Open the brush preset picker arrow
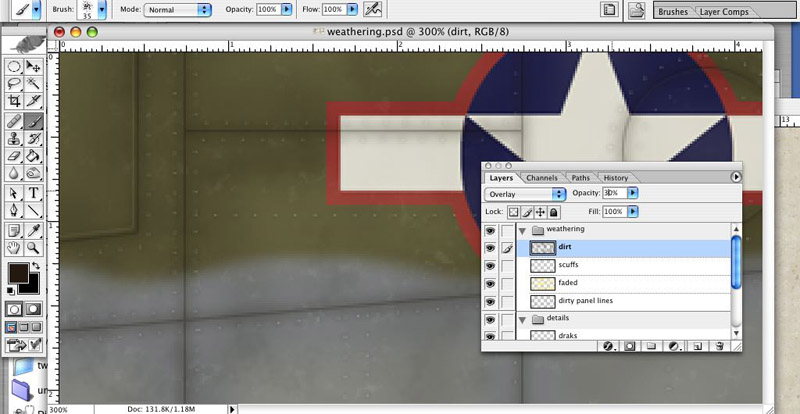Viewport: 800px width, 414px height. pos(102,10)
